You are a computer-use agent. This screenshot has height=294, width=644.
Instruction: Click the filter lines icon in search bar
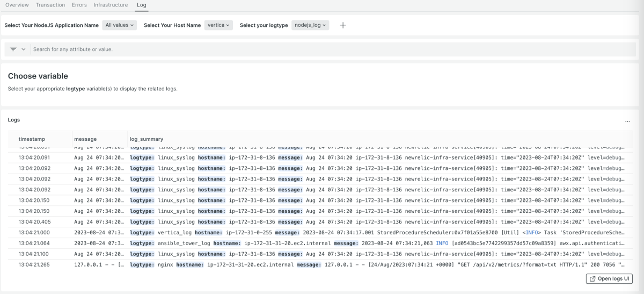13,49
